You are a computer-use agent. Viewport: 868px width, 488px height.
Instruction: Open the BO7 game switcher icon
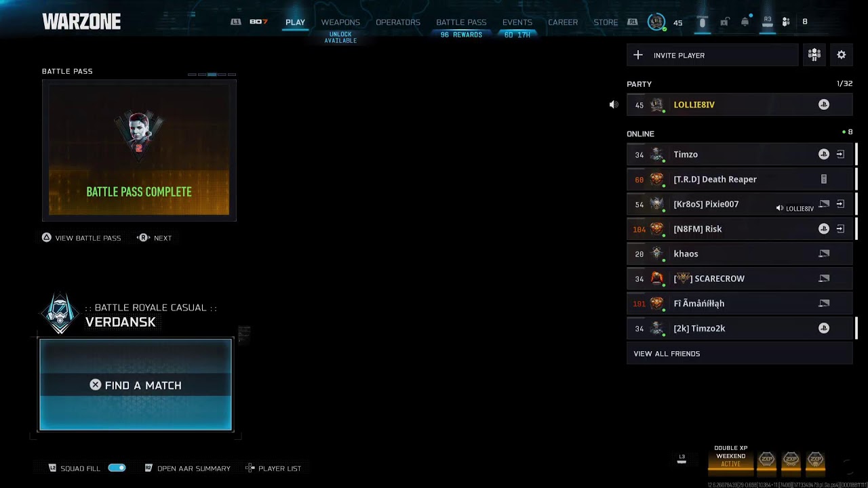[258, 22]
